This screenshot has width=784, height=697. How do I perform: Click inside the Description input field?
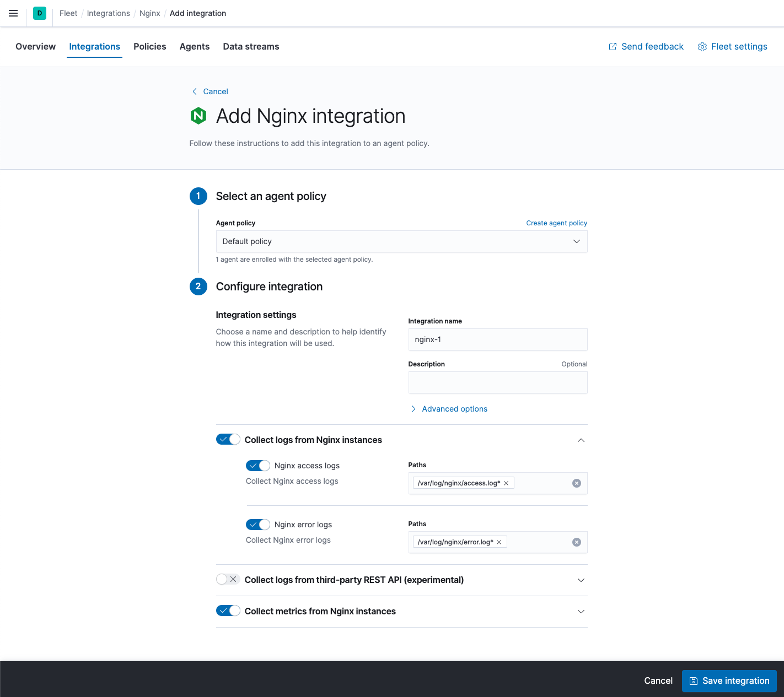[497, 382]
